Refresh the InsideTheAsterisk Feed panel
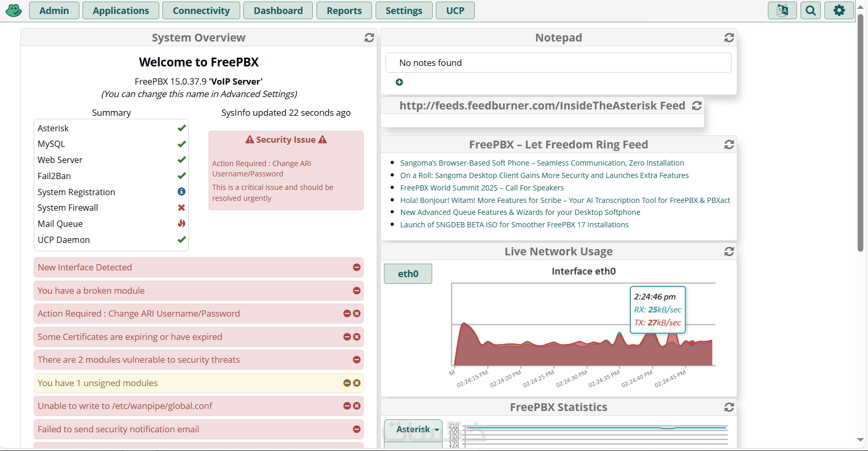 [697, 106]
